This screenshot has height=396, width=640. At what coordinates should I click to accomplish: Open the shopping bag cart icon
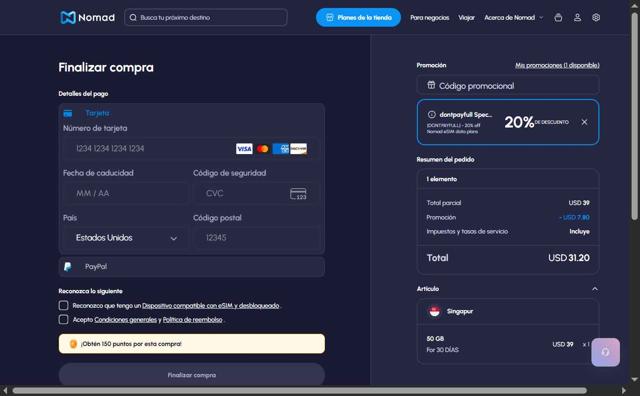pyautogui.click(x=558, y=18)
